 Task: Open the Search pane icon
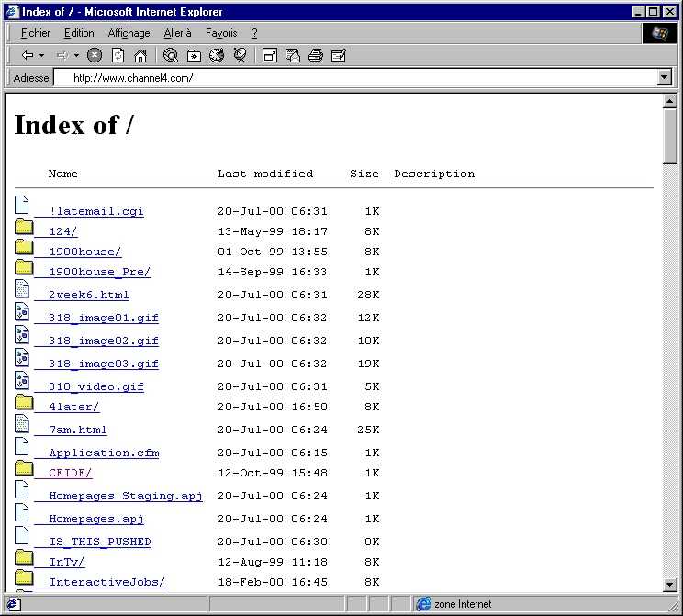point(171,55)
